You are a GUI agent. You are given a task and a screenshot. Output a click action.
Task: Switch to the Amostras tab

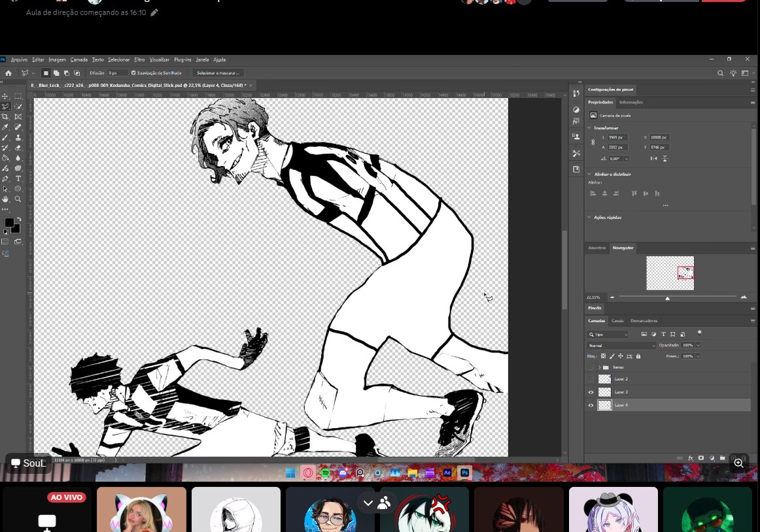[597, 248]
